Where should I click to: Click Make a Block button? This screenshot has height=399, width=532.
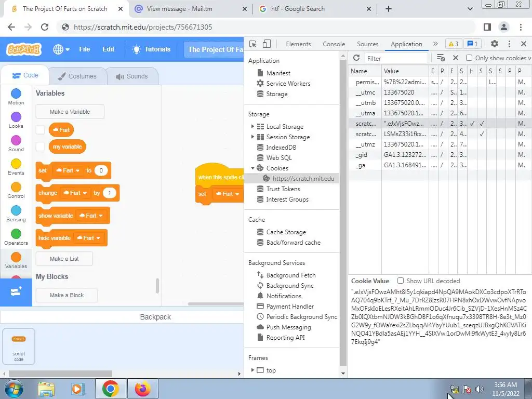click(x=67, y=295)
